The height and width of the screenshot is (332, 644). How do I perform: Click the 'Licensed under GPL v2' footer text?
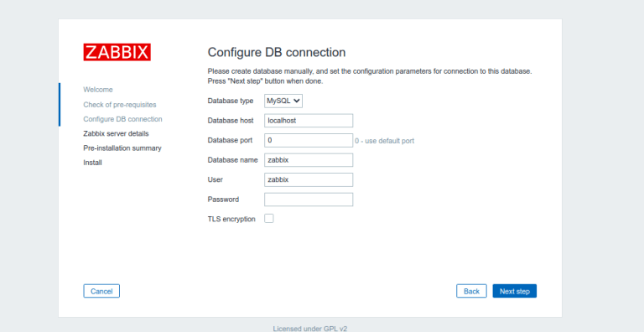click(310, 329)
